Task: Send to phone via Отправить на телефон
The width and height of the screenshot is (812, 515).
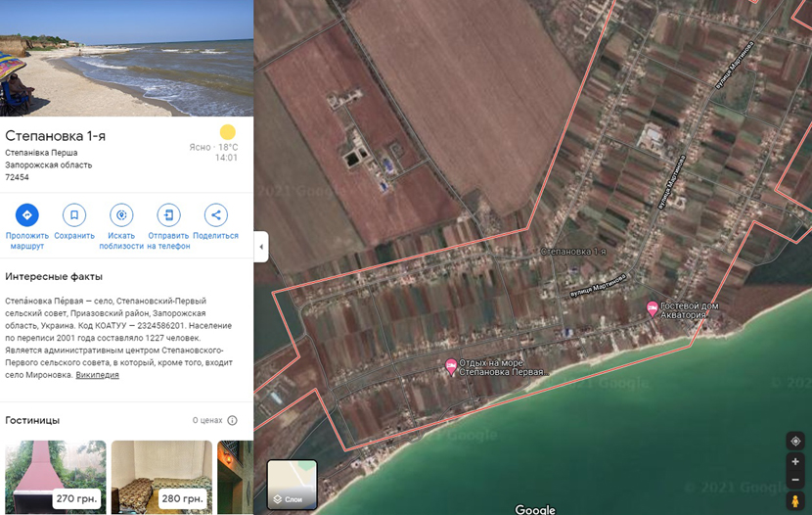Action: (x=168, y=215)
